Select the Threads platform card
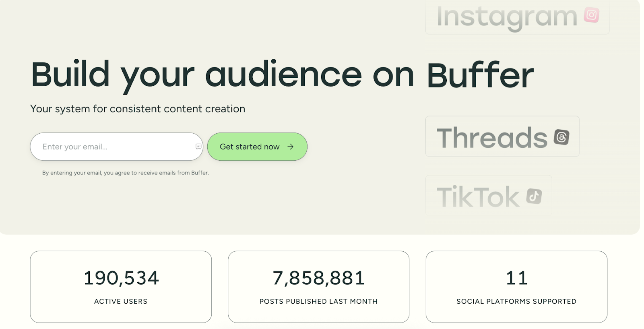The image size is (644, 329). point(502,137)
